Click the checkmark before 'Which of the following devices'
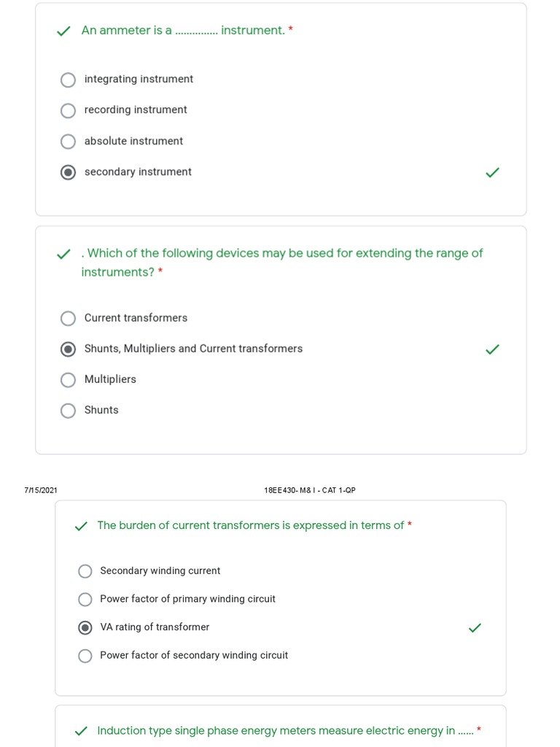560x747 pixels. [64, 255]
